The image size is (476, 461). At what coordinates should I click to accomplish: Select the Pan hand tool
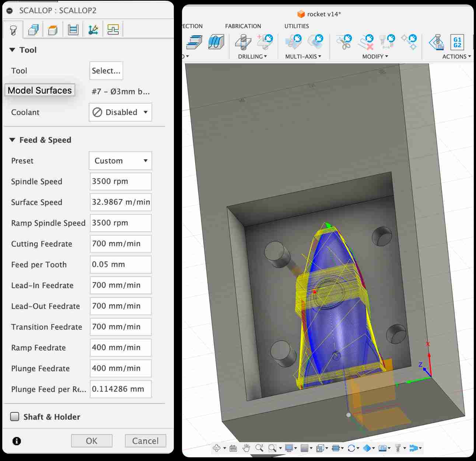pyautogui.click(x=246, y=448)
